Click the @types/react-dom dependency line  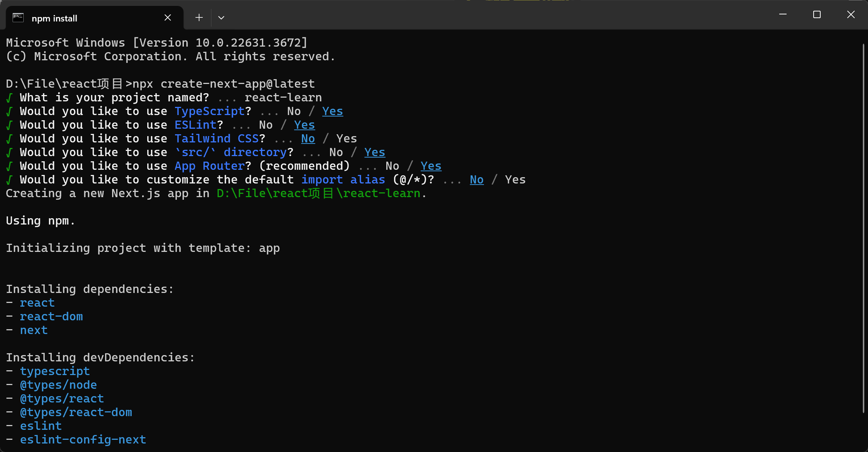click(76, 412)
